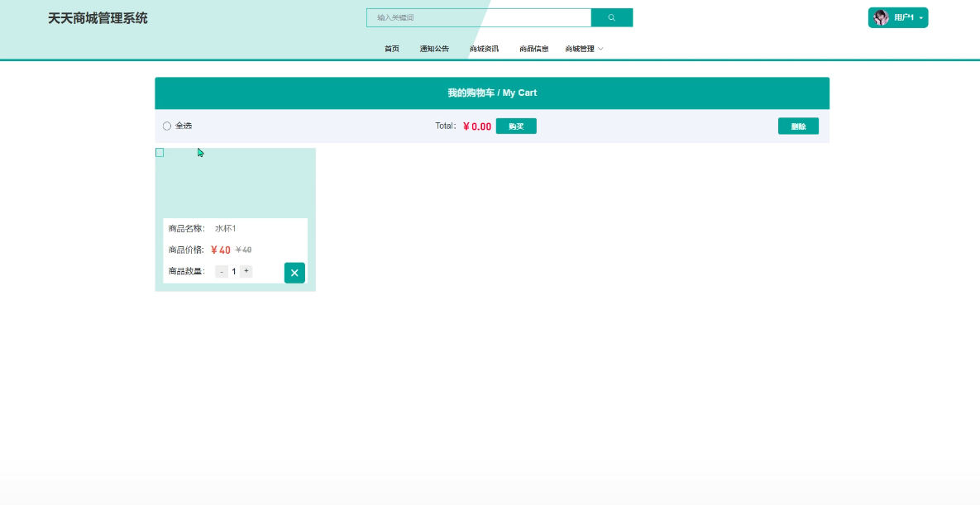The height and width of the screenshot is (505, 980).
Task: Click the 天天商城管理系统 site title
Action: click(x=98, y=18)
